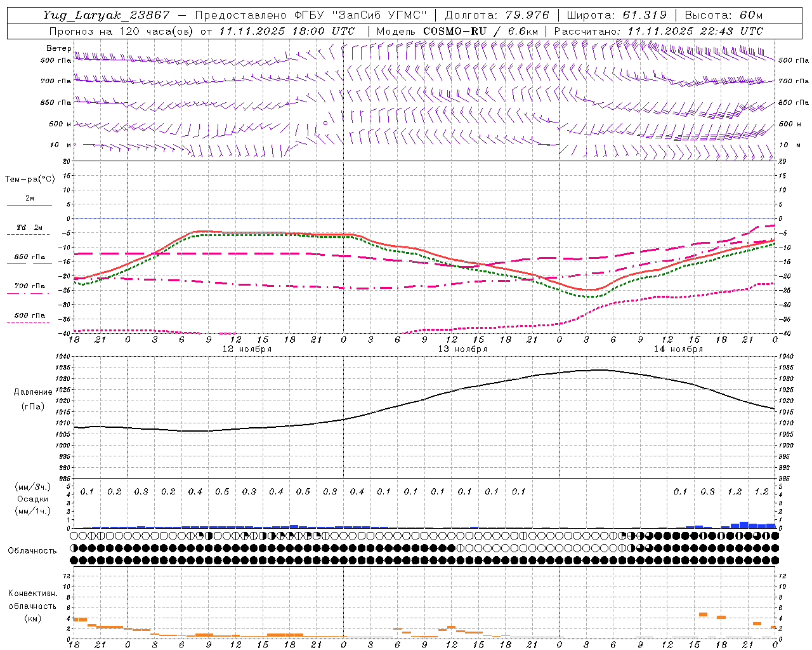Click the Облачность panel label

pyautogui.click(x=32, y=551)
